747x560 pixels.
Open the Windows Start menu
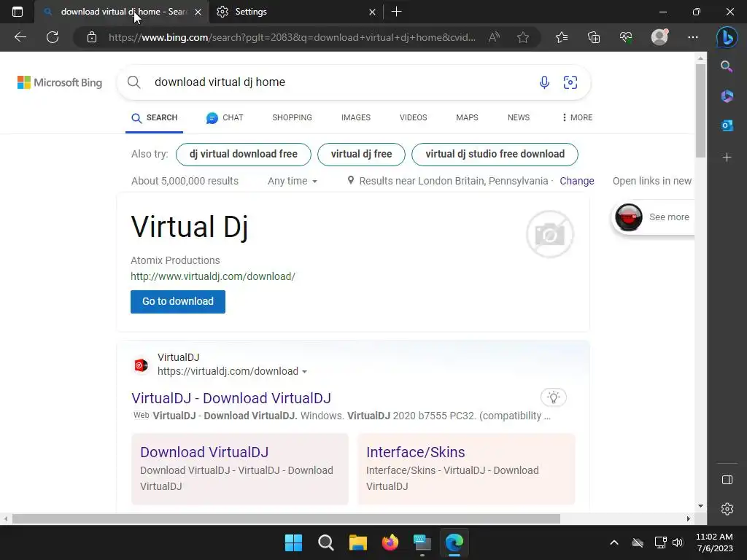coord(293,542)
